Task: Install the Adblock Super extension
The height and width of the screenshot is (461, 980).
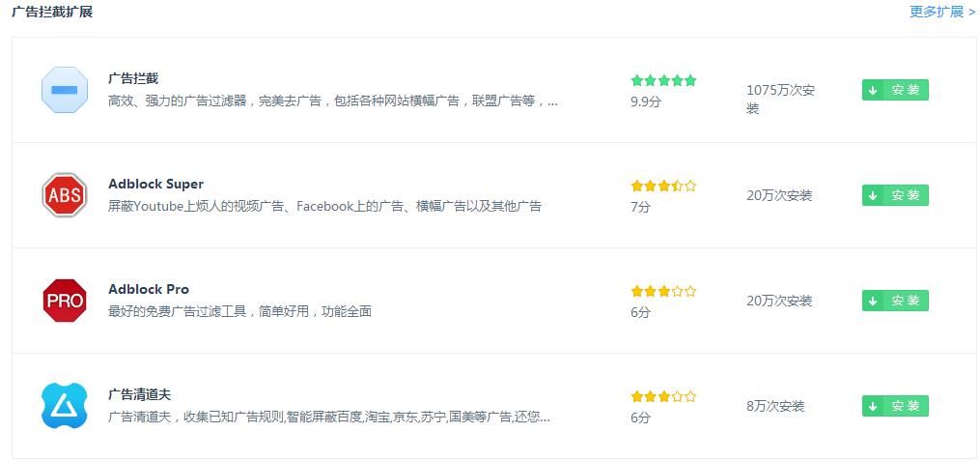Action: tap(895, 195)
